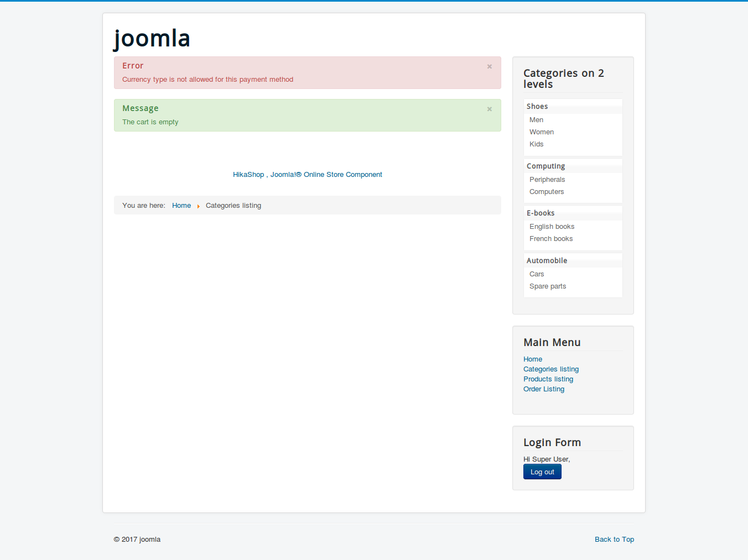Open Home in the Main Menu
Viewport: 748px width, 560px height.
coord(533,359)
